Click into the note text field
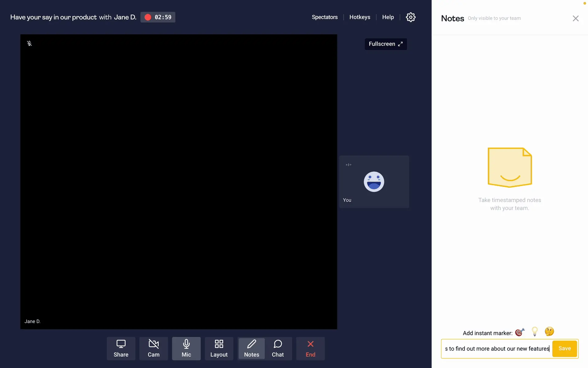Screen dimensions: 588x368 (x=497, y=349)
